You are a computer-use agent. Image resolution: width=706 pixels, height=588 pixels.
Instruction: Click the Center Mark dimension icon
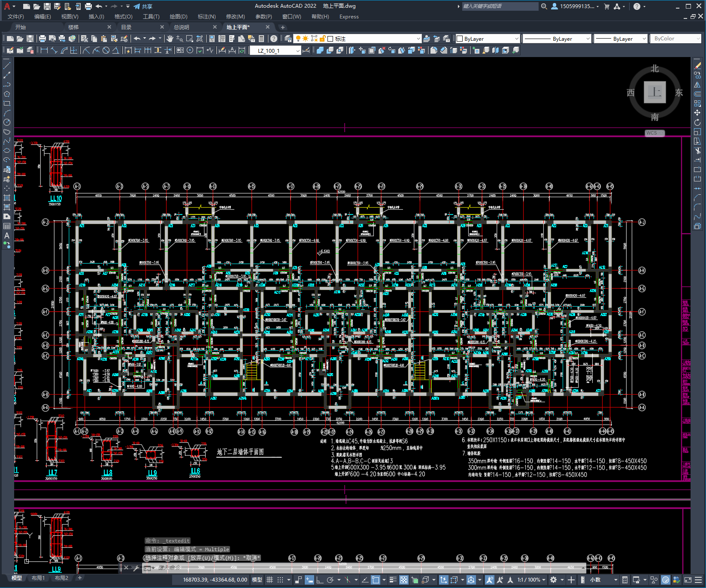tap(190, 50)
